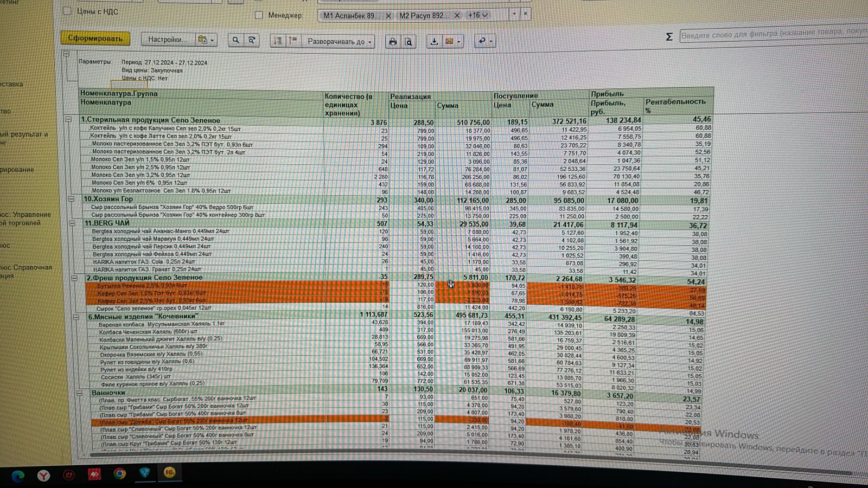
Task: Open the "Разворачивать до" dropdown
Action: point(340,42)
